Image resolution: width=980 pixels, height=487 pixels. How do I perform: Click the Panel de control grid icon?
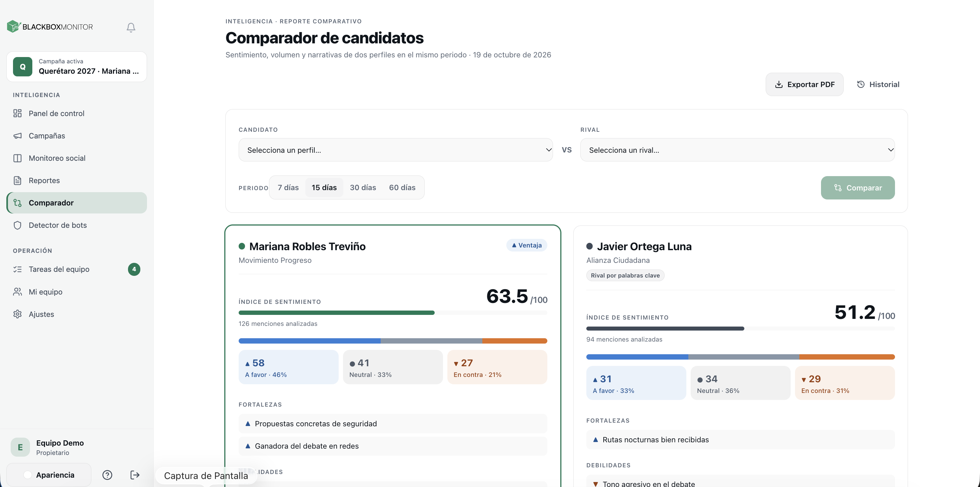pyautogui.click(x=17, y=113)
